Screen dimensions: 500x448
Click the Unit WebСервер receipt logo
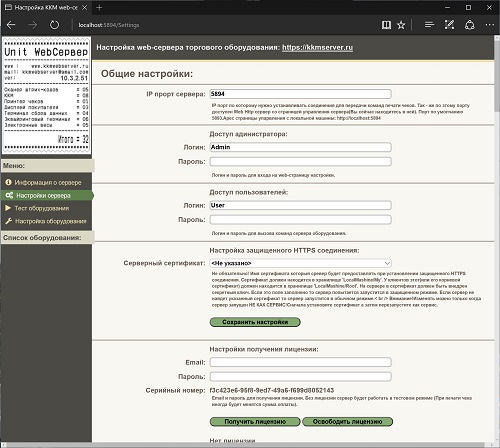[x=46, y=96]
